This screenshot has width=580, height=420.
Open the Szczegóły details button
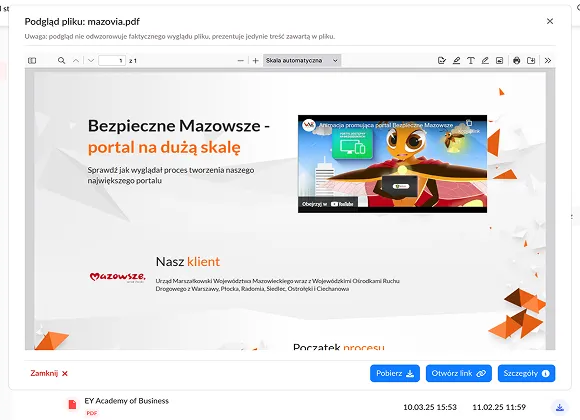[526, 373]
